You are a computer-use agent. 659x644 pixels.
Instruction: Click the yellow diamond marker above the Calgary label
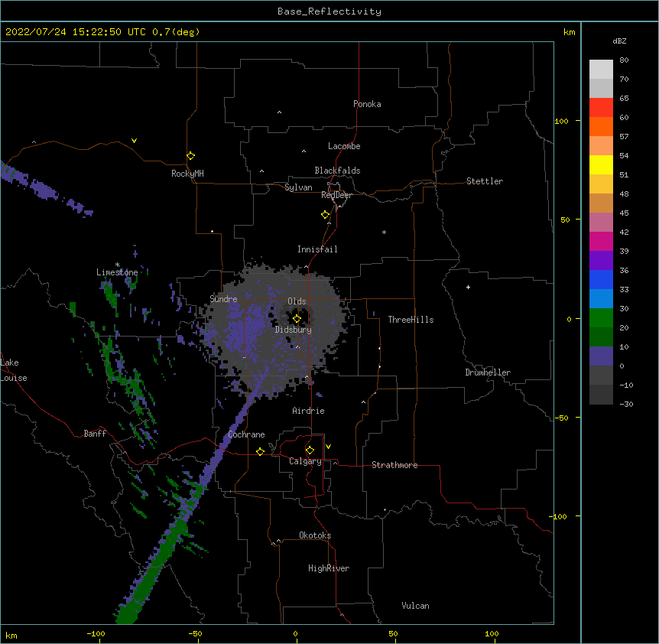click(310, 450)
